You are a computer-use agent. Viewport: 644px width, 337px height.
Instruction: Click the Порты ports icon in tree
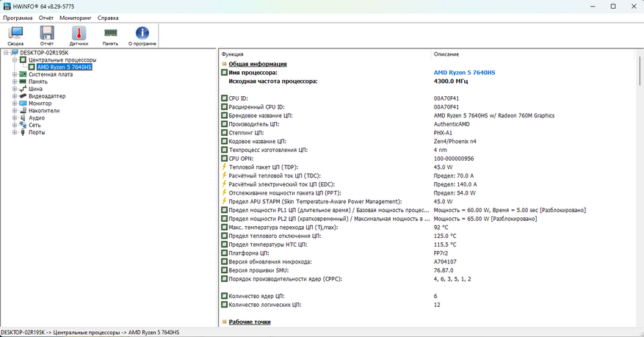[23, 132]
